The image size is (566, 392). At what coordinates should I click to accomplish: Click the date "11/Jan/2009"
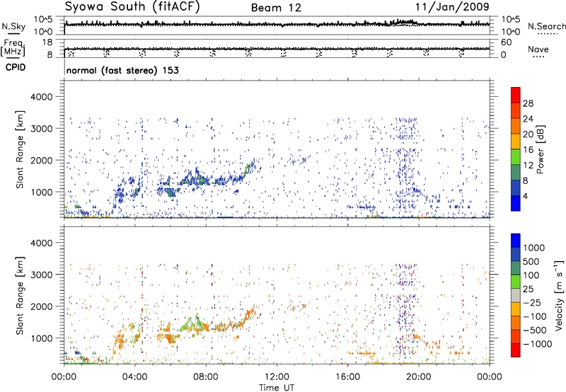452,7
